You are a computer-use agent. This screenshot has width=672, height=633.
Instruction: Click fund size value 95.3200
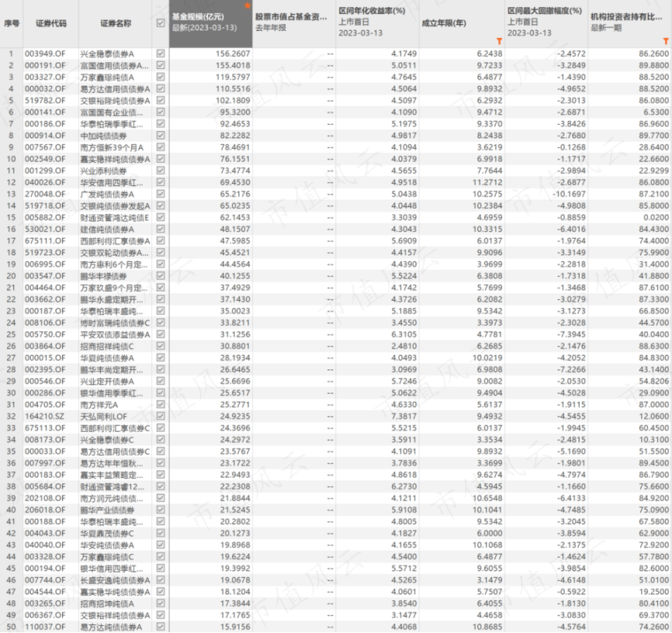pyautogui.click(x=235, y=112)
